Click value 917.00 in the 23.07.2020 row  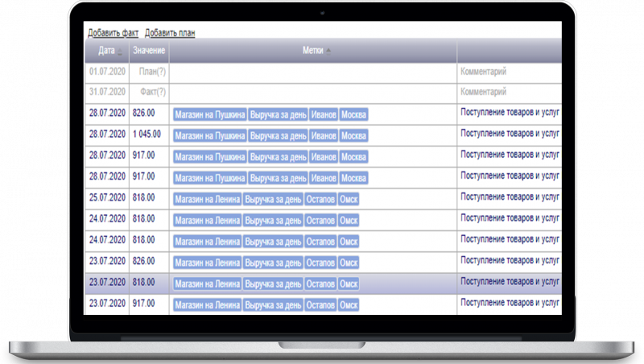tap(144, 303)
